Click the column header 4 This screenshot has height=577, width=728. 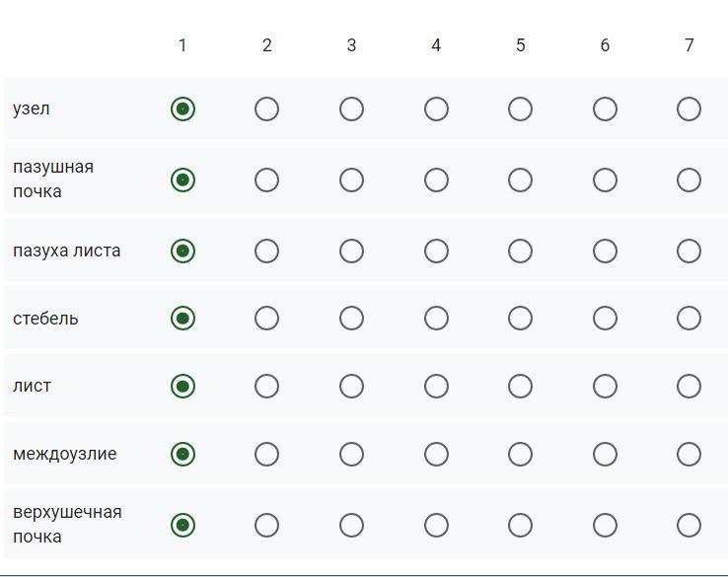(x=436, y=45)
